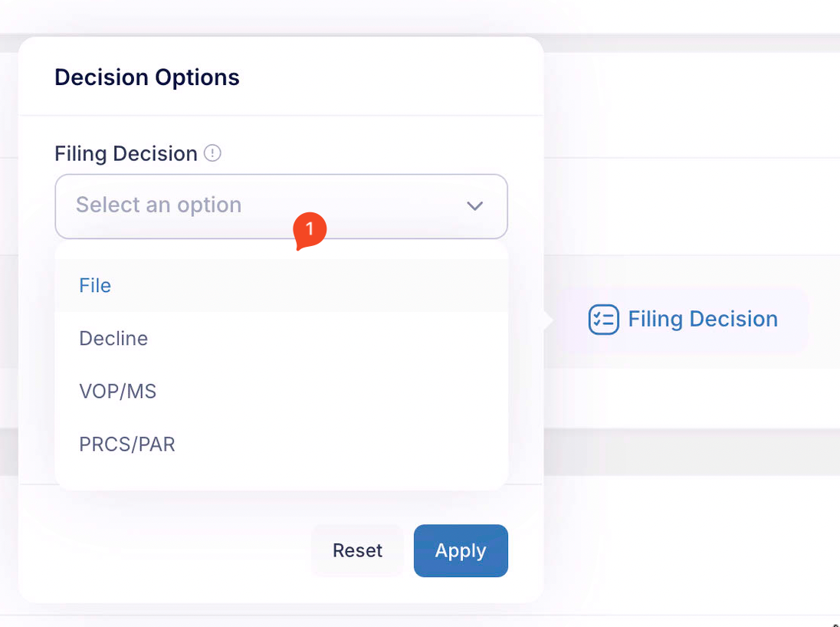Click the 'Select an option' placeholder text
Screen dimensions: 840x627
(159, 205)
